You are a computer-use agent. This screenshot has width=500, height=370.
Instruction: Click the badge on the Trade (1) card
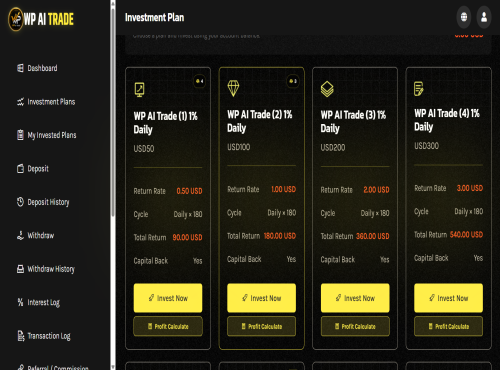(199, 81)
